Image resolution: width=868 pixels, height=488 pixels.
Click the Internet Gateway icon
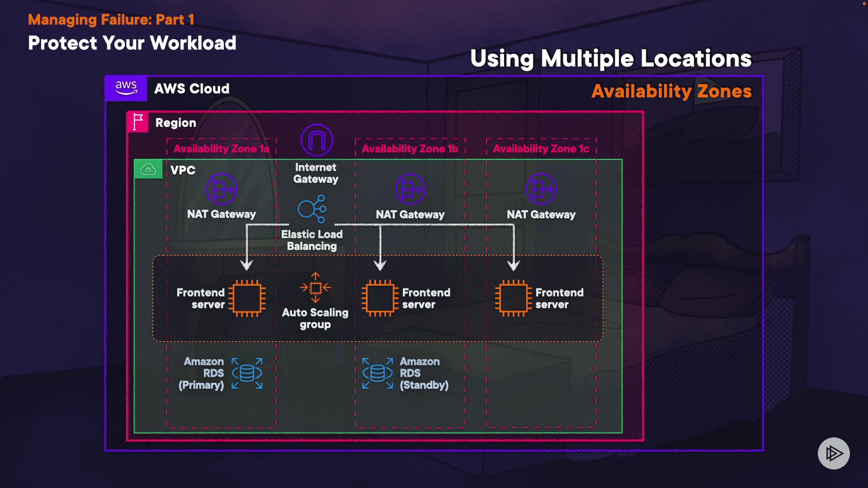tap(316, 140)
